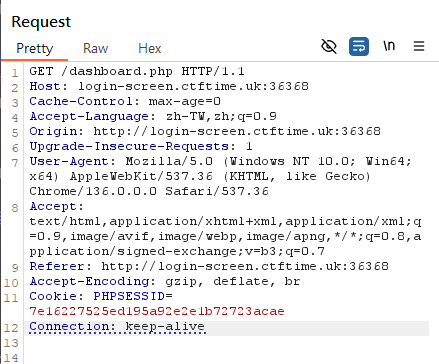
Task: Click the GET /dashboard.php request line
Action: click(137, 71)
